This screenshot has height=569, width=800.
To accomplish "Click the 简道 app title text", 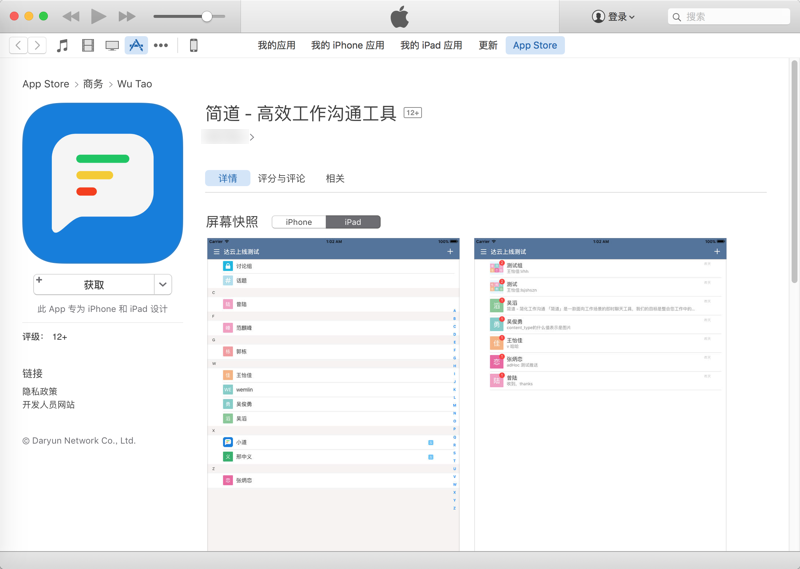I will [301, 113].
